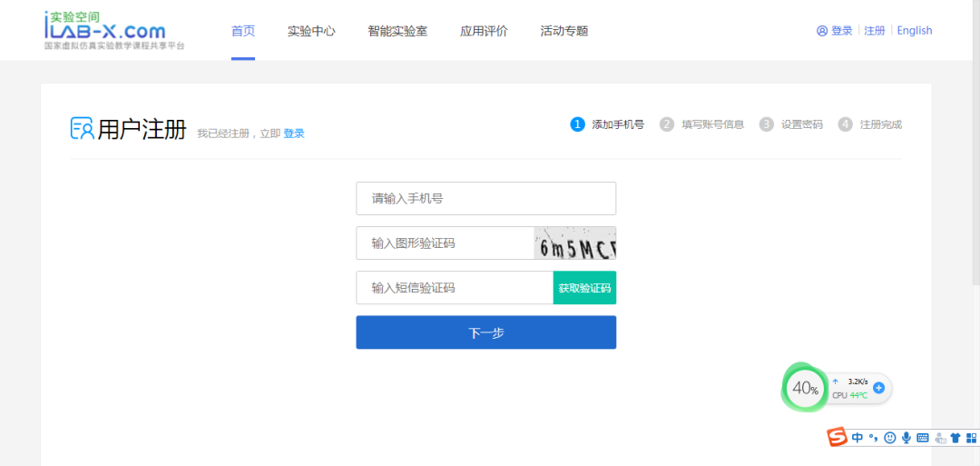The height and width of the screenshot is (466, 980).
Task: Open the skin shirt icon
Action: (955, 438)
